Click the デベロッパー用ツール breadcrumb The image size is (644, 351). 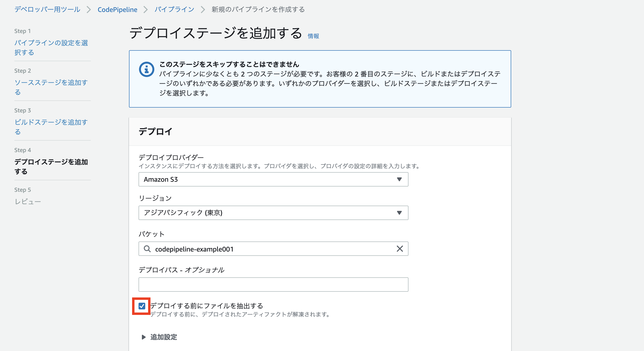(x=47, y=10)
